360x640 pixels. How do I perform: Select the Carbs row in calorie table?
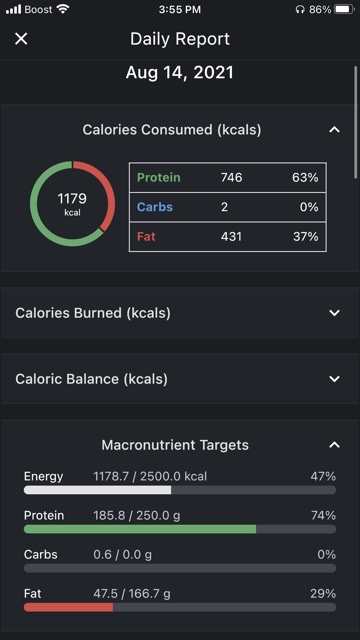click(x=228, y=207)
